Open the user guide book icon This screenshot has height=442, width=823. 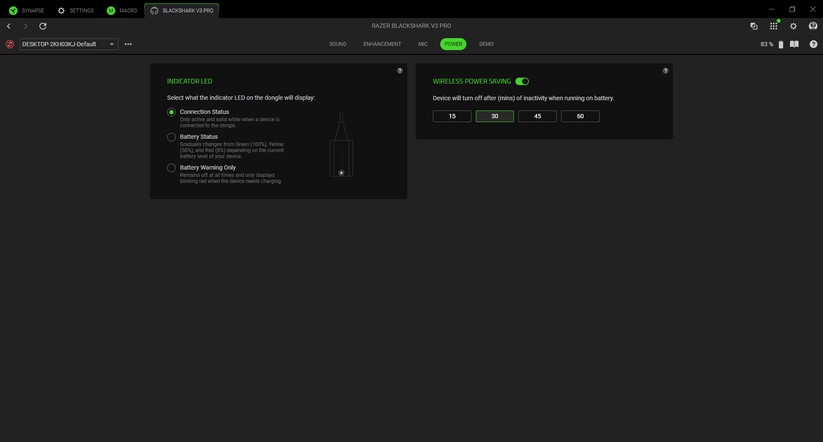[x=794, y=44]
